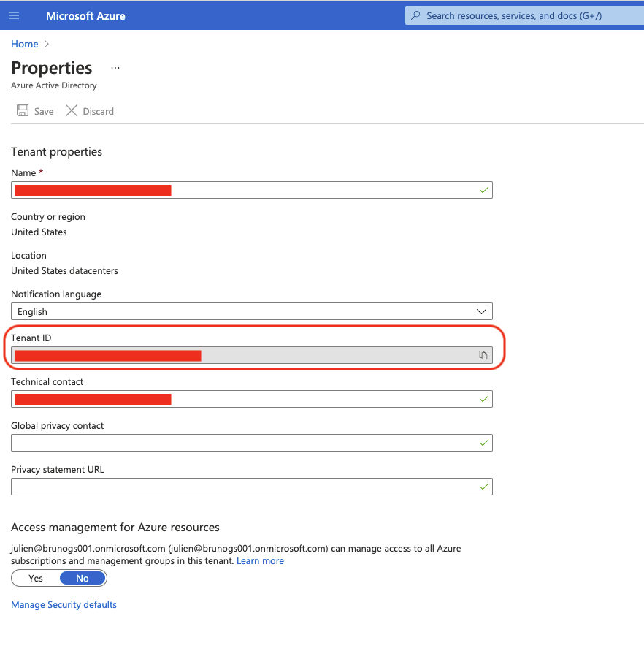Edit the Technical contact field
Screen dimensions: 644x651
251,399
